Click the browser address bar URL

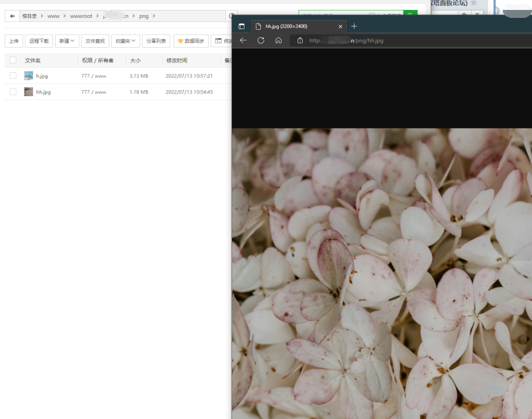pyautogui.click(x=346, y=40)
